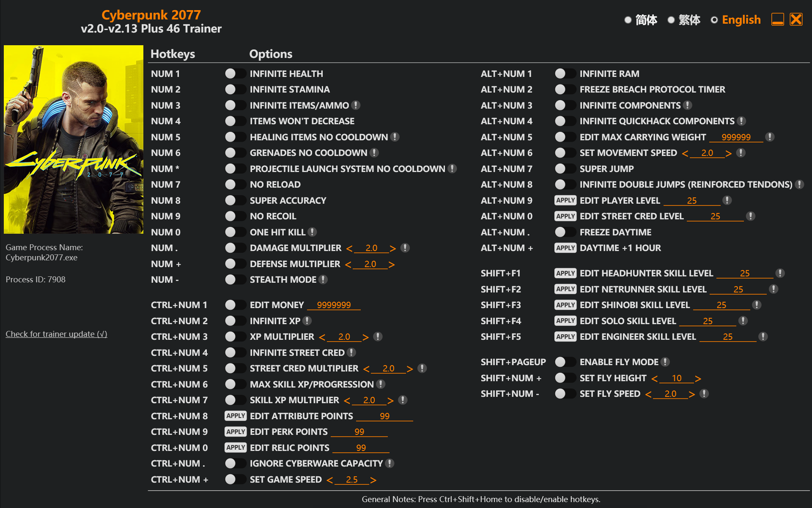Image resolution: width=812 pixels, height=508 pixels.
Task: Click APPLY for EDIT PERK POINTS
Action: 236,432
